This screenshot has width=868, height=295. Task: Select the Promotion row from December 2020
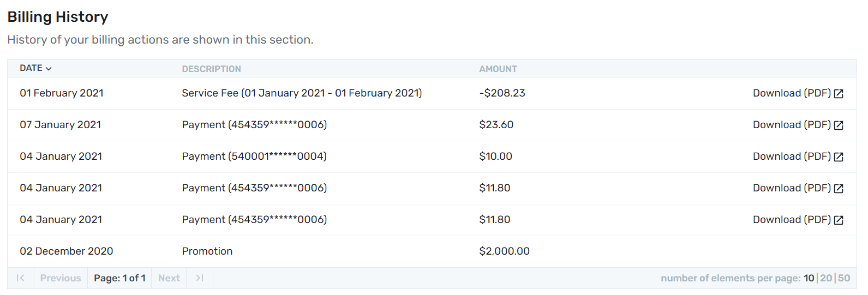coord(432,251)
